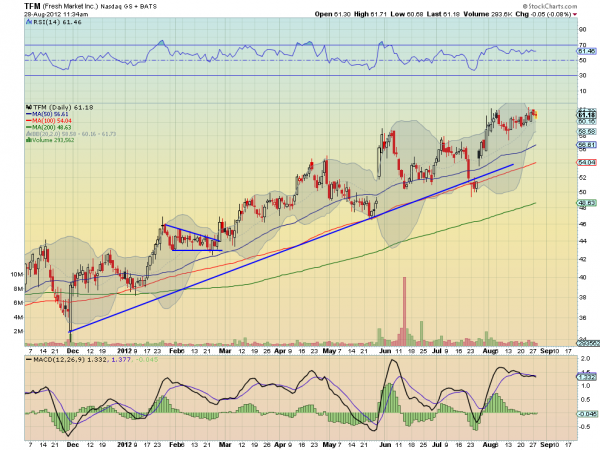Click the green volume bars icon in legend
Image resolution: width=600 pixels, height=450 pixels.
pos(28,140)
